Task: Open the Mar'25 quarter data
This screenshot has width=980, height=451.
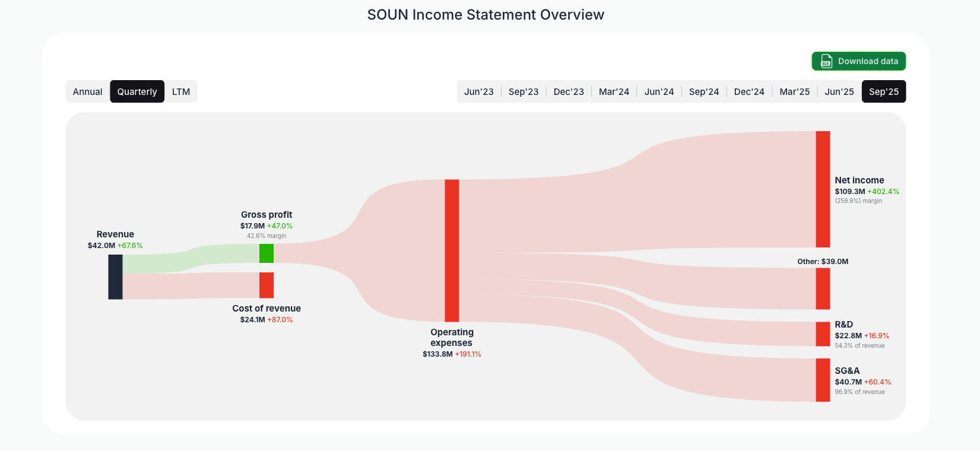Action: pos(794,91)
